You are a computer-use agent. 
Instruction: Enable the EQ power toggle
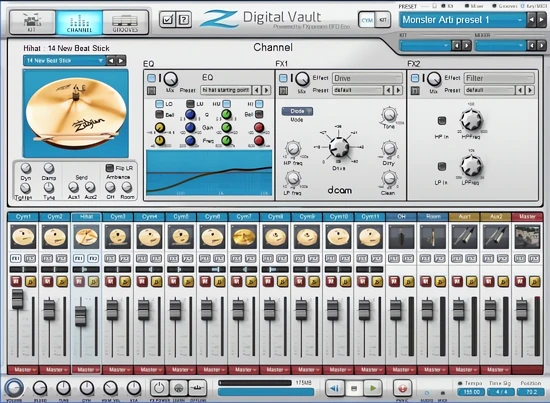click(152, 78)
